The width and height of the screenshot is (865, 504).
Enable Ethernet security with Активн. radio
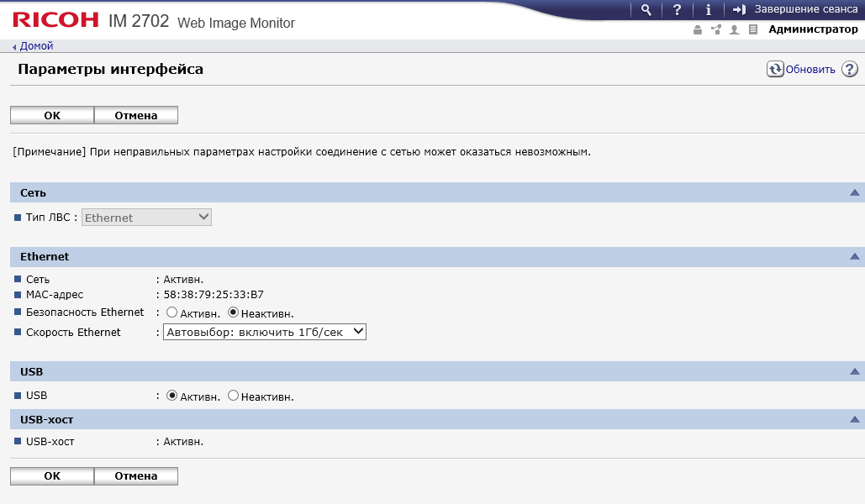[172, 312]
